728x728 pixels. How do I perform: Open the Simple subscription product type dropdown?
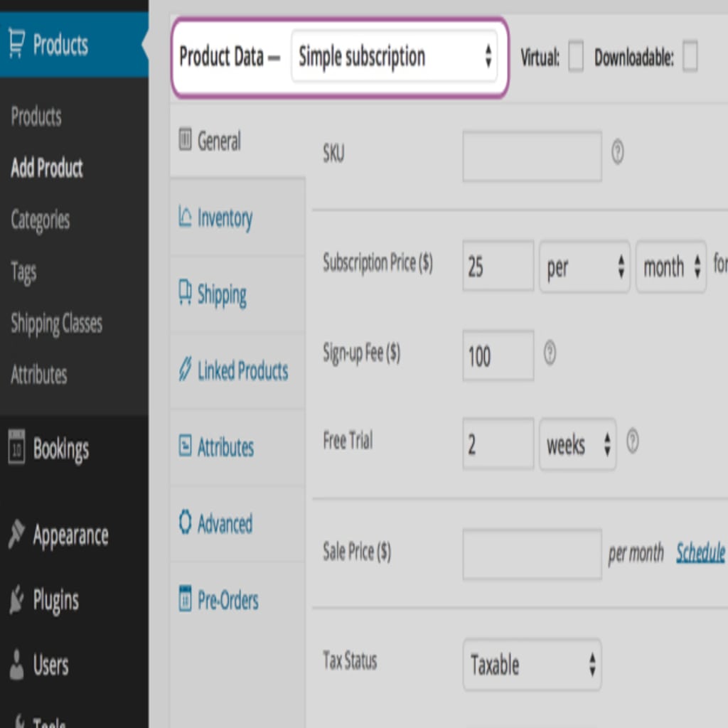[394, 57]
